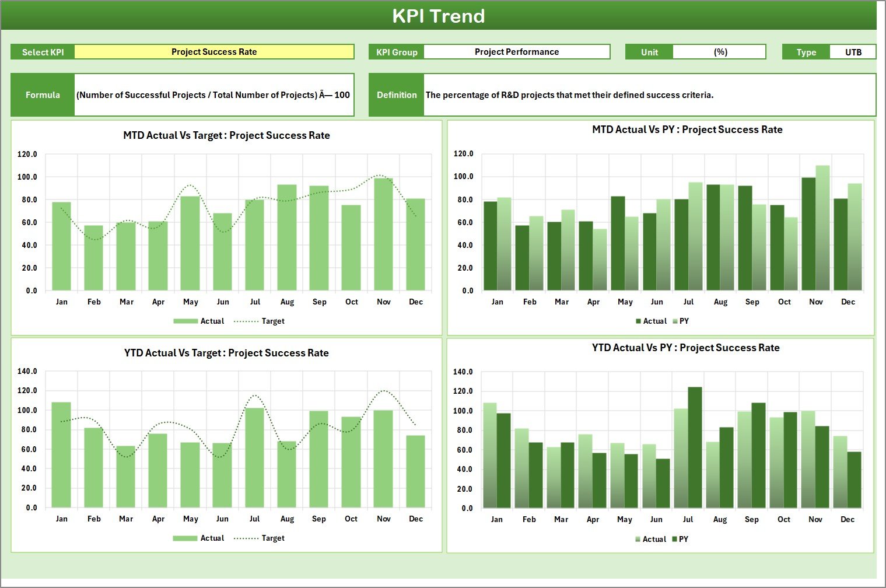
Task: Click PY legend entry in YTD PY chart
Action: 683,539
